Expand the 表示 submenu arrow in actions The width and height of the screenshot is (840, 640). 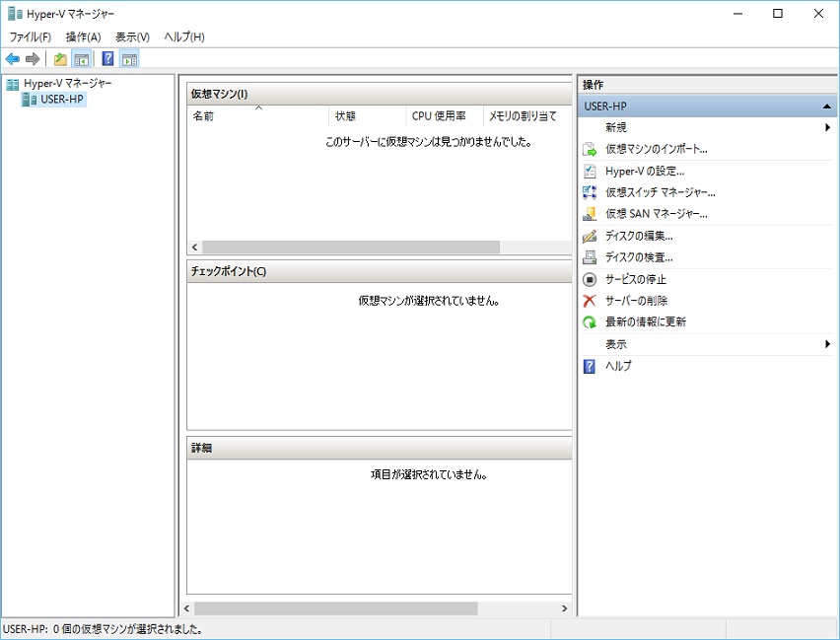[828, 344]
